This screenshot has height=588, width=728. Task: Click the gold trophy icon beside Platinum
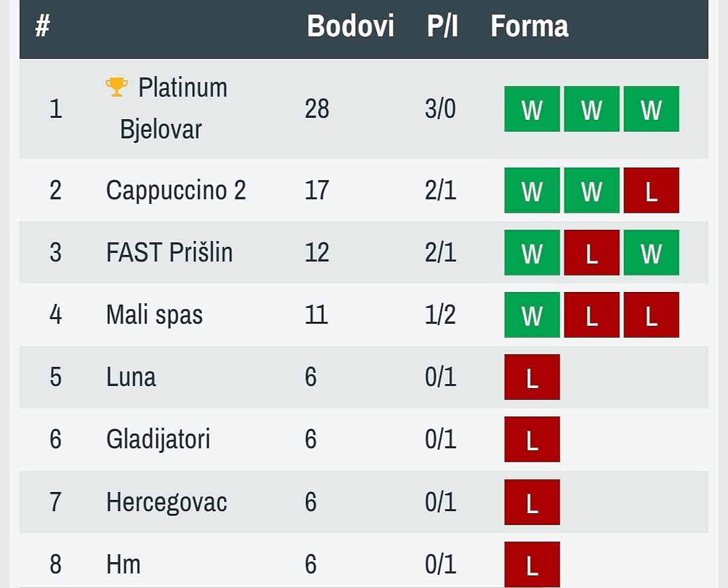coord(117,87)
